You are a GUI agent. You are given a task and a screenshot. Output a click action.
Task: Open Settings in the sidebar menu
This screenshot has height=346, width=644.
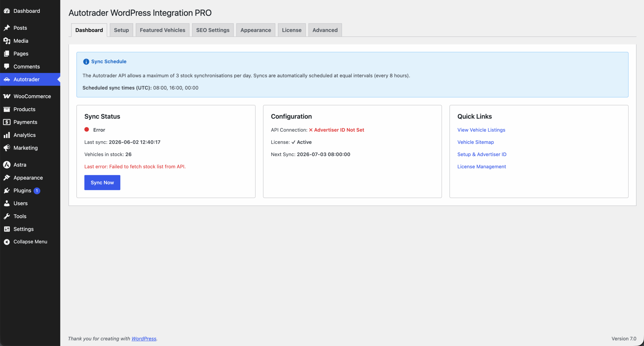click(30, 229)
